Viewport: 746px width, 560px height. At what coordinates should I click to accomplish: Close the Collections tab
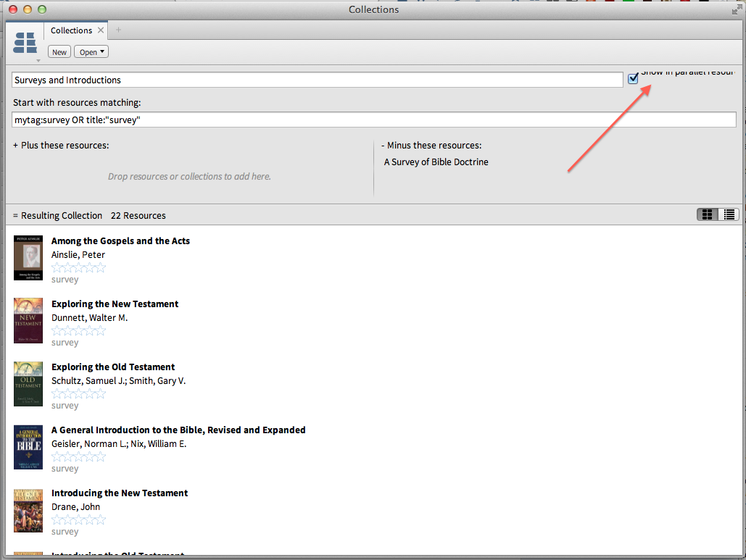click(x=101, y=30)
